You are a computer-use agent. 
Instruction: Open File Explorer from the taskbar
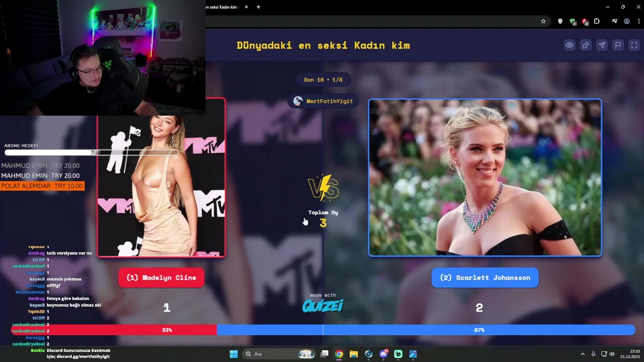[354, 354]
